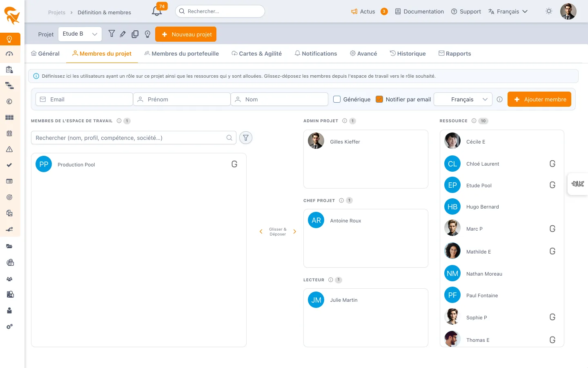Select Julie Martin under Lecteur
The width and height of the screenshot is (588, 368).
click(x=365, y=300)
